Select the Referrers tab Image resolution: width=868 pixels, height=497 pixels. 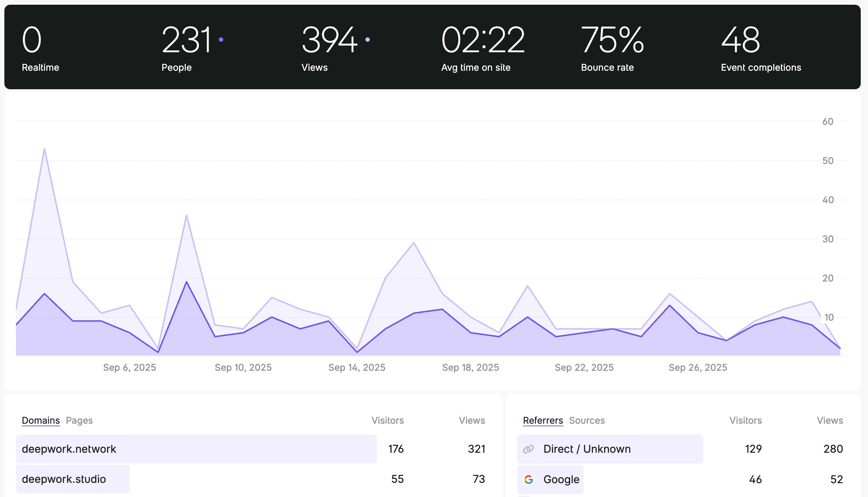pyautogui.click(x=543, y=420)
